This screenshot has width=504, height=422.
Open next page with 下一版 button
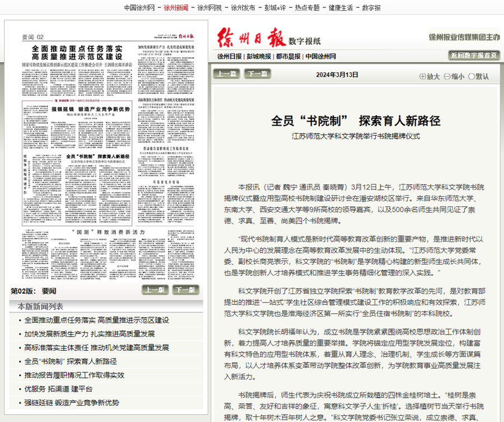[185, 290]
